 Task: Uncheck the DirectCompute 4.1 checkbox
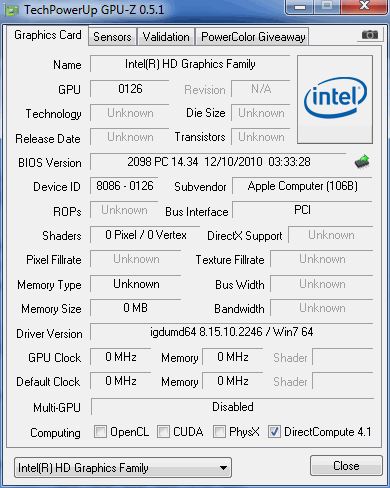[x=274, y=432]
